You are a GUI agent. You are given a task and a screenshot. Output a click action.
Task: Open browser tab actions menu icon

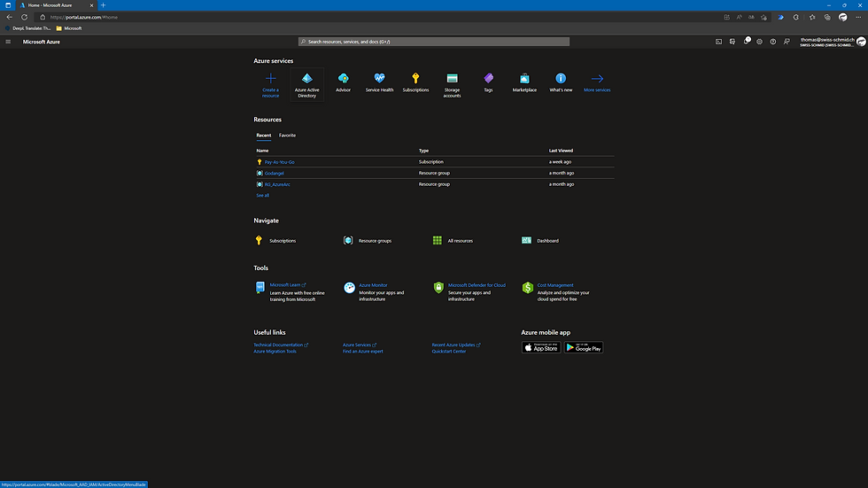(8, 5)
